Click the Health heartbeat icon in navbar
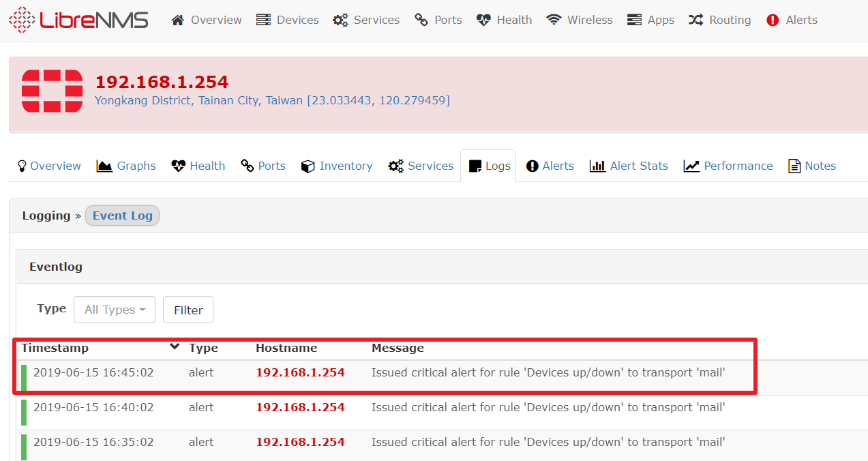868x461 pixels. [x=483, y=20]
